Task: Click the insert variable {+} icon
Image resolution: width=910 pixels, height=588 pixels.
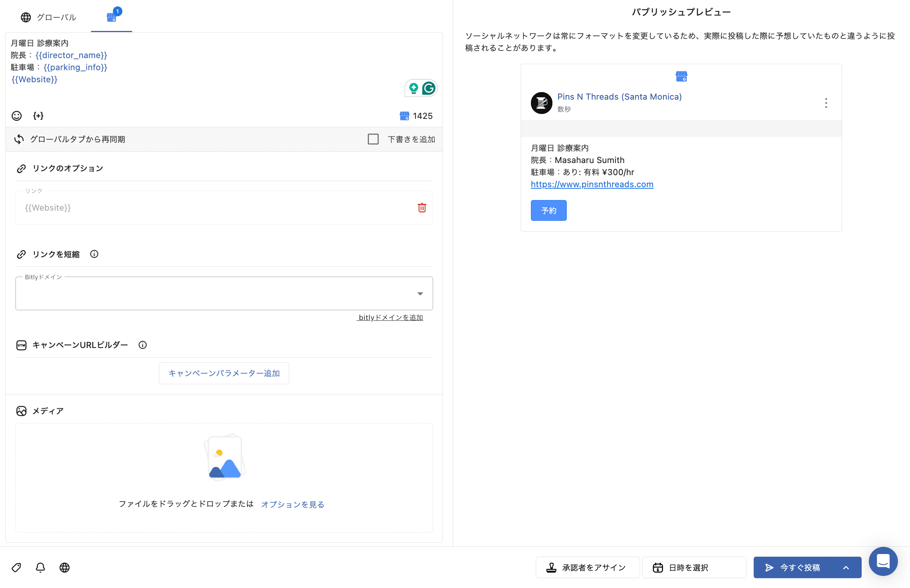Action: click(38, 116)
